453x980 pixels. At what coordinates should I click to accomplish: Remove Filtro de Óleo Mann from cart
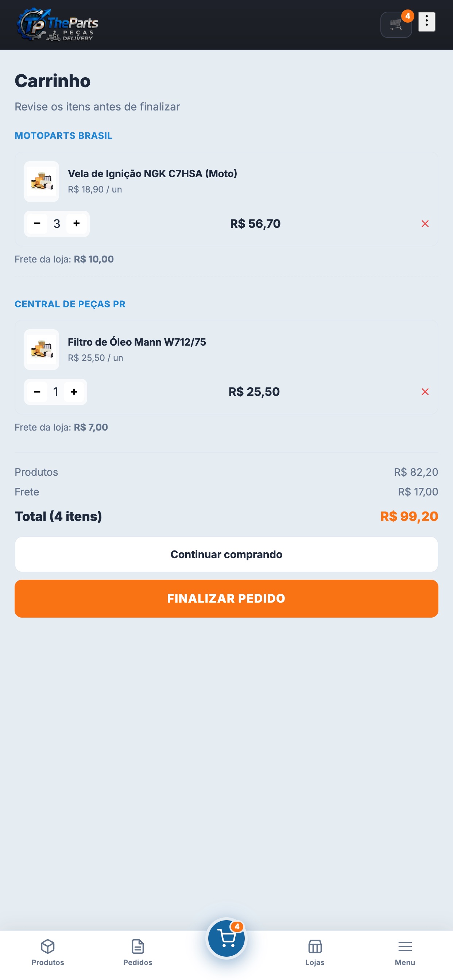point(425,392)
